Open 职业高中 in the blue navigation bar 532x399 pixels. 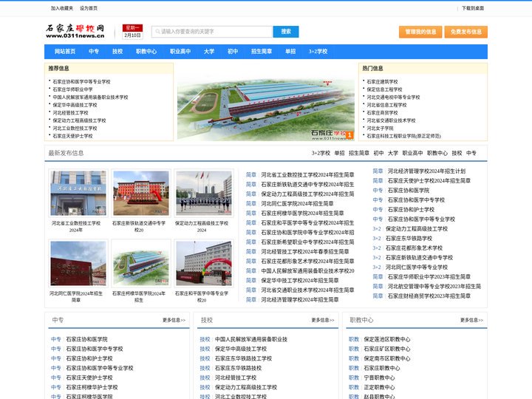click(x=180, y=52)
